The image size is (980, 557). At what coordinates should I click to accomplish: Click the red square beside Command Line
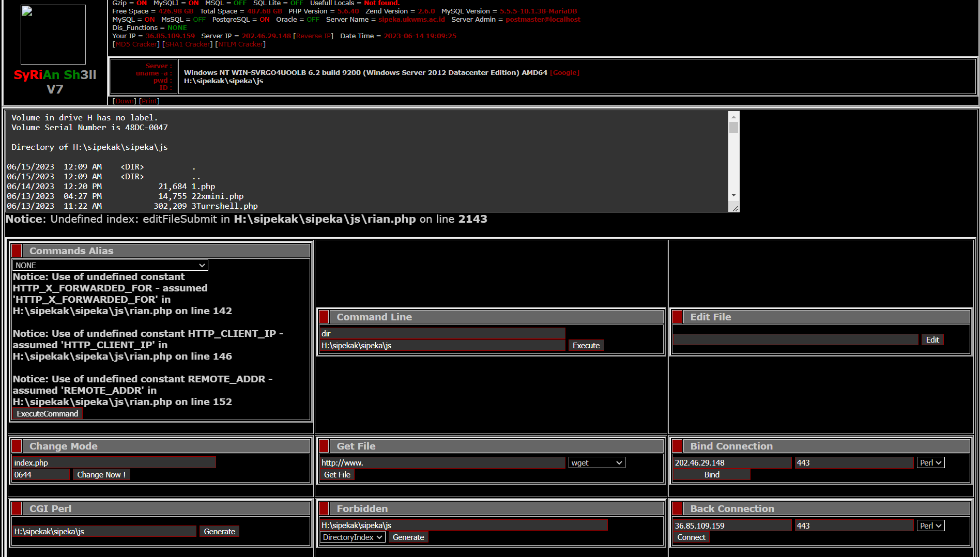click(324, 317)
